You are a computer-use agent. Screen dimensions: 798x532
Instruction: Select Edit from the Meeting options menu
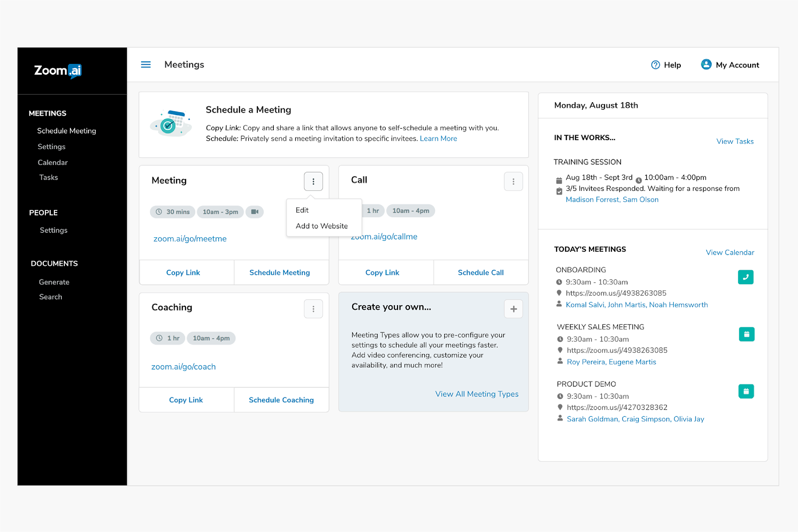tap(302, 210)
